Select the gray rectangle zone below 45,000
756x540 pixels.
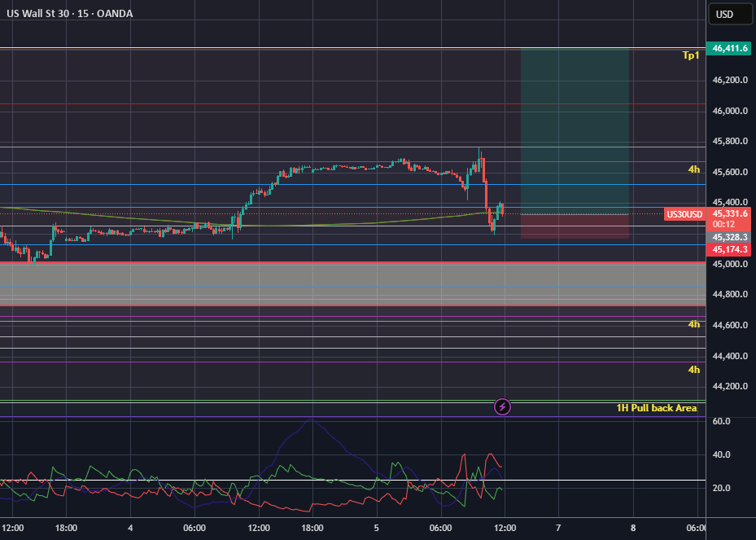352,283
